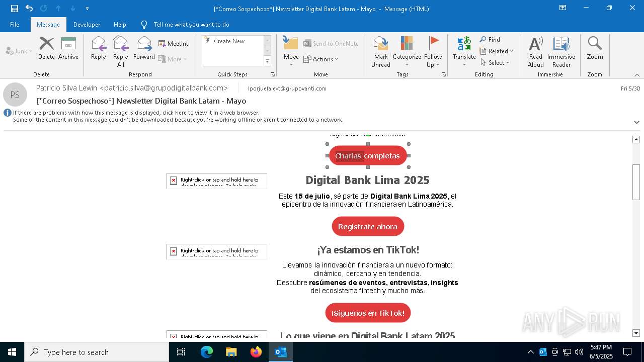Viewport: 644px width, 362px height.
Task: Open the Help tab
Action: tap(120, 25)
